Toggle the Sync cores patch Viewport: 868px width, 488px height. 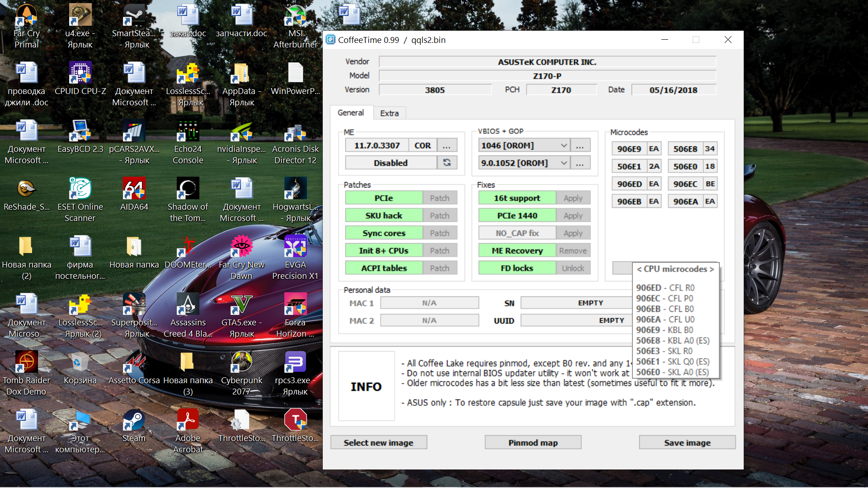tap(383, 233)
